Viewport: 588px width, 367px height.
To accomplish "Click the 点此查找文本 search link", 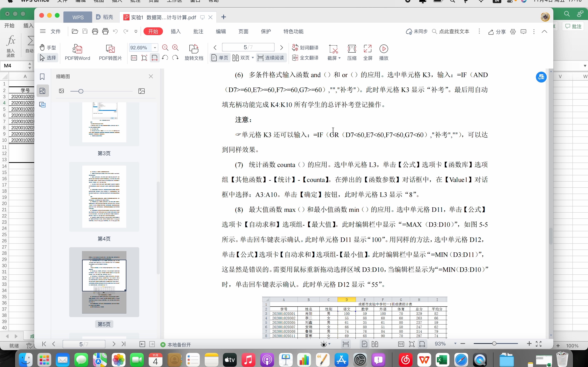I will [454, 31].
